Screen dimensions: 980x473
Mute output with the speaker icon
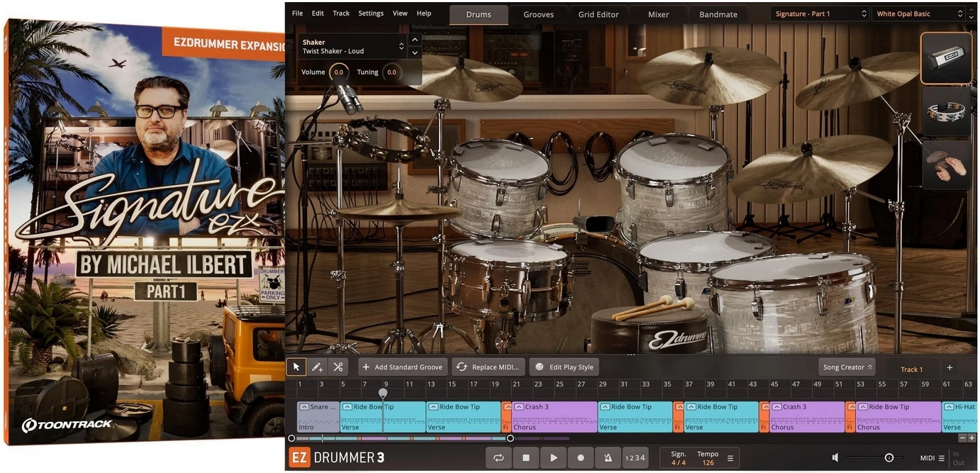point(836,458)
